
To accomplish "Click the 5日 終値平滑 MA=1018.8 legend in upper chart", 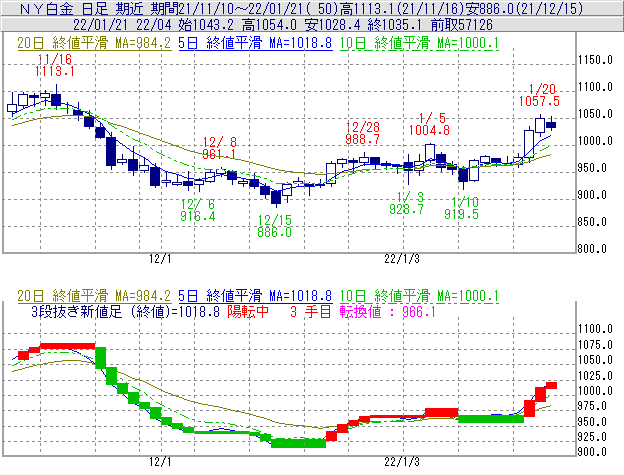I will [x=255, y=43].
